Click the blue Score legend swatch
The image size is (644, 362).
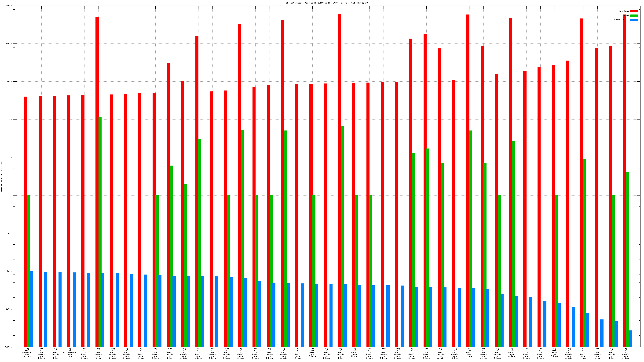pos(633,20)
